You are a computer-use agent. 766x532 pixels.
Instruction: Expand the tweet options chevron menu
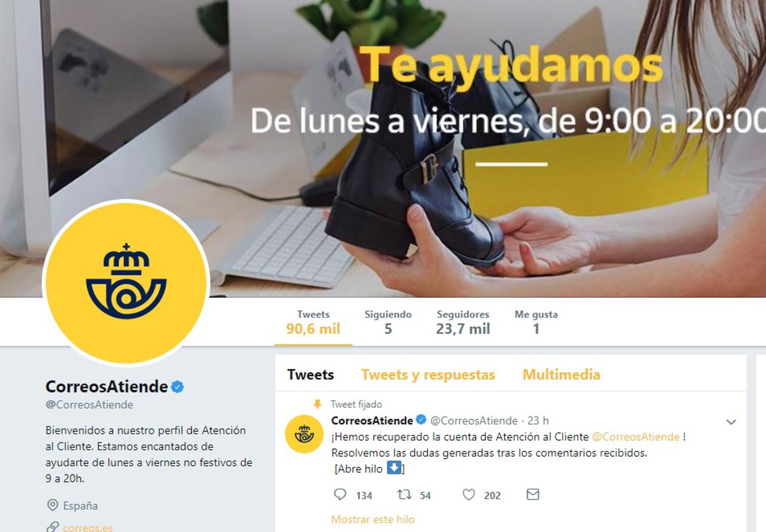click(x=732, y=422)
